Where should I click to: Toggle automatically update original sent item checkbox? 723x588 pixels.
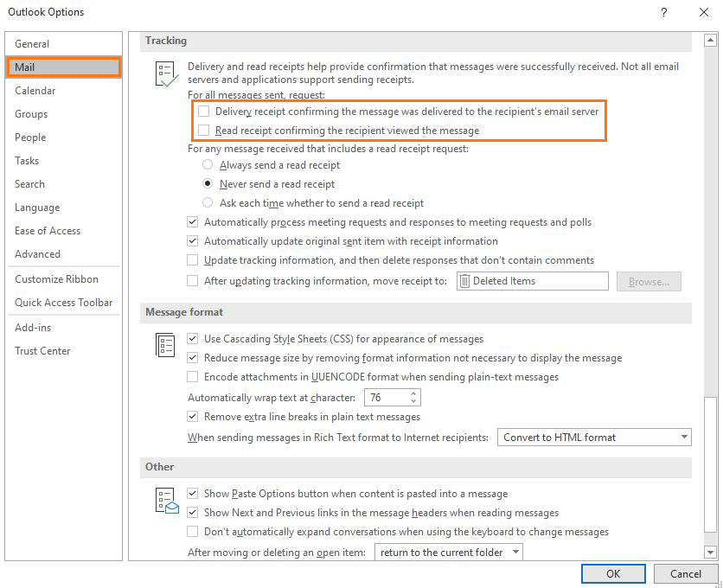[192, 240]
